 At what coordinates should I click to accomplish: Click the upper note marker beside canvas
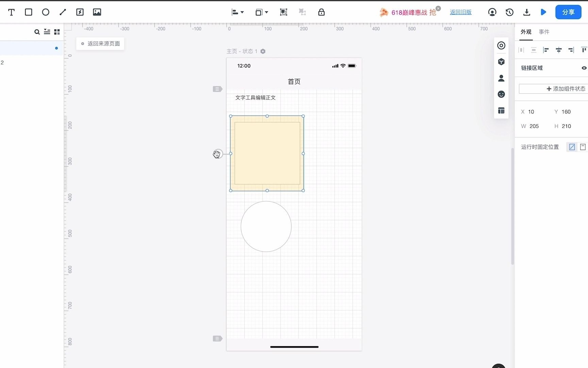tap(217, 89)
